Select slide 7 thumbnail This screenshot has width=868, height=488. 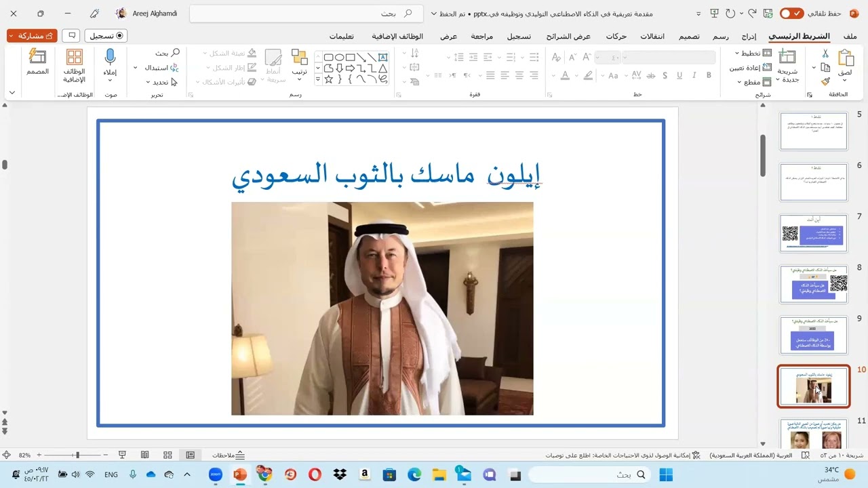click(814, 233)
